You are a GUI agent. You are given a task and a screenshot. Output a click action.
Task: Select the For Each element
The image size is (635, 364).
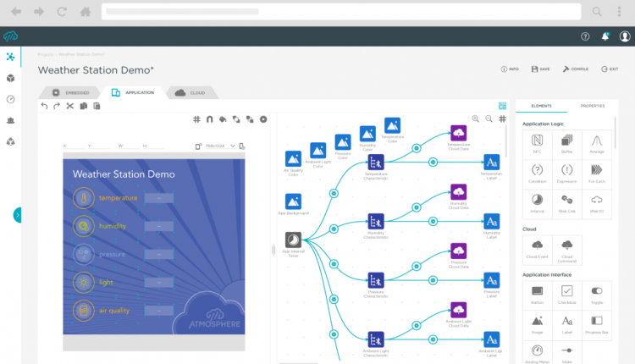(597, 174)
